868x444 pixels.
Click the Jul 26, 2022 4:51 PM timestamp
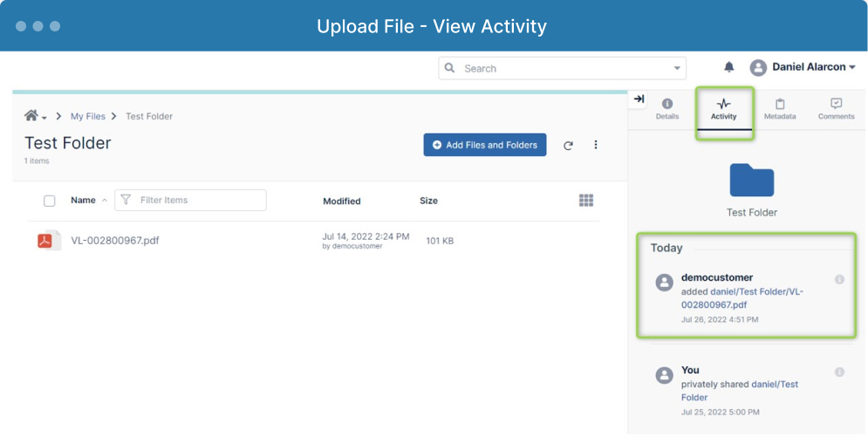[720, 319]
